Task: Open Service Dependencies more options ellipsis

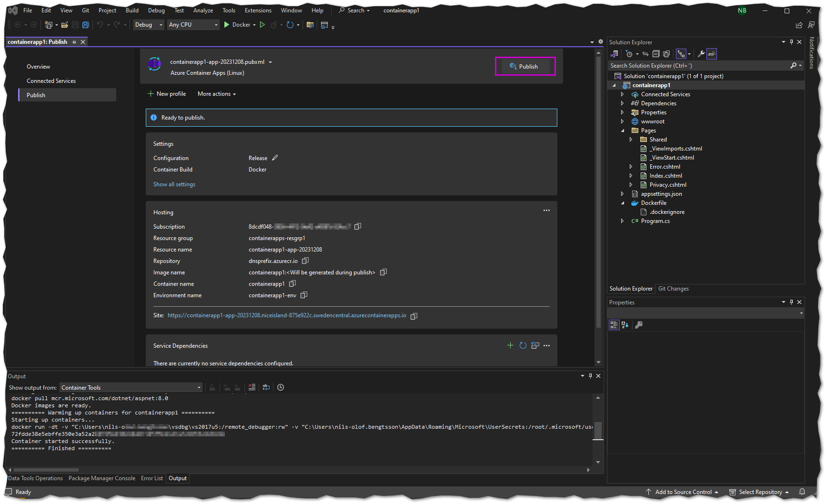Action: [546, 345]
